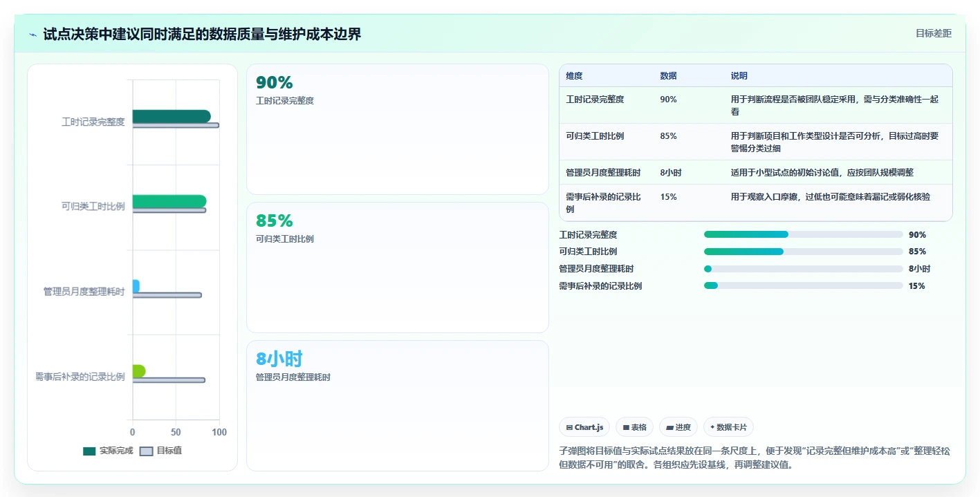Click the 8小时 value in the table
The width and height of the screenshot is (980, 497).
[x=670, y=173]
